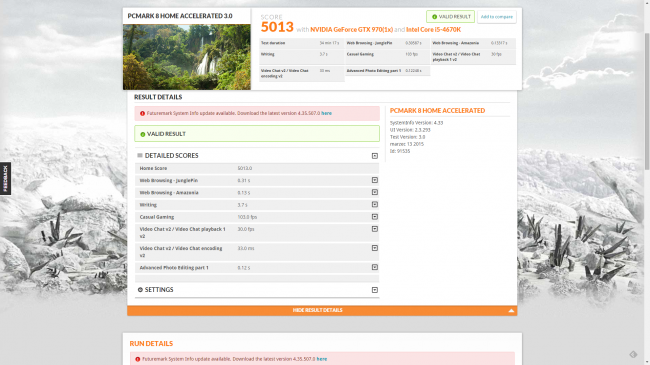This screenshot has width=650, height=365.
Task: Click the green check icon in Valid Result banner
Action: pos(143,134)
